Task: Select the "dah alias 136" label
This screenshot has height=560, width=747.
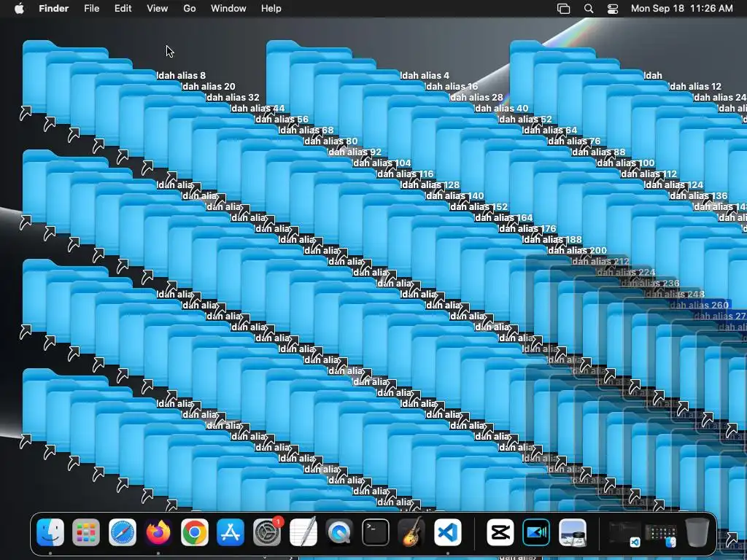Action: pos(698,195)
